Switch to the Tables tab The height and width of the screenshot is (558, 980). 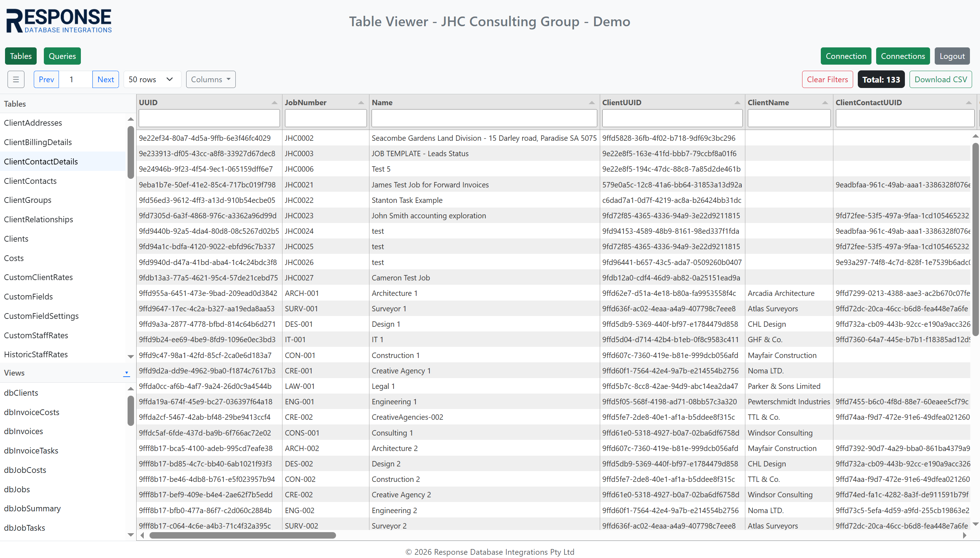20,56
